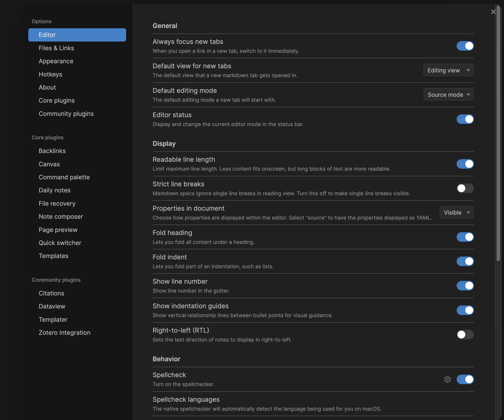
Task: Turn off Fold heading toggle
Action: tap(465, 237)
